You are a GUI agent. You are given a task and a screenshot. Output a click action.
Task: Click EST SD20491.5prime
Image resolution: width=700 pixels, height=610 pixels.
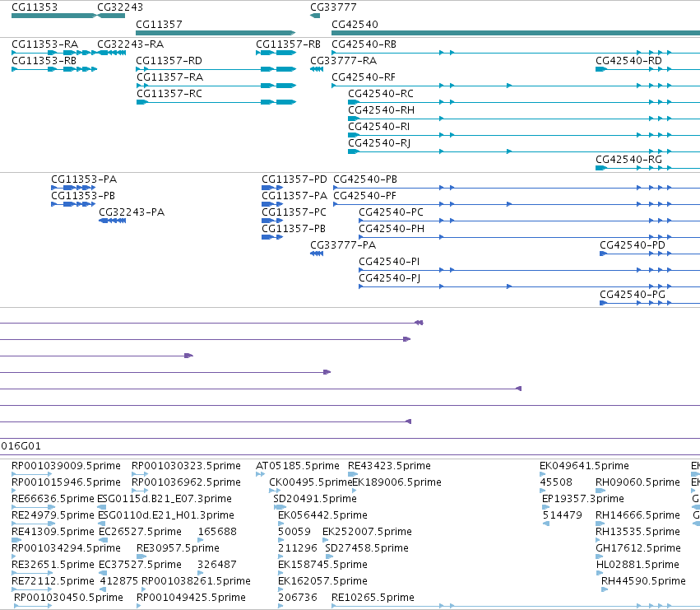[x=315, y=499]
